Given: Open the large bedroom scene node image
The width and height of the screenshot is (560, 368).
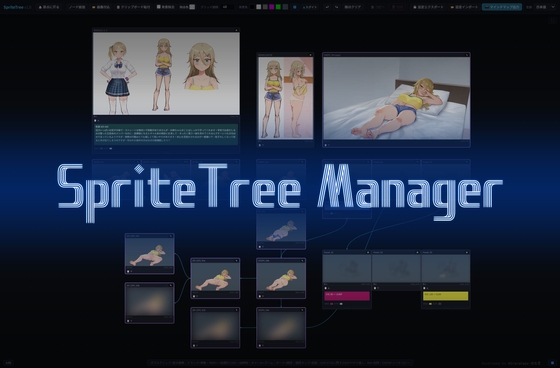Looking at the screenshot, I should [x=396, y=98].
